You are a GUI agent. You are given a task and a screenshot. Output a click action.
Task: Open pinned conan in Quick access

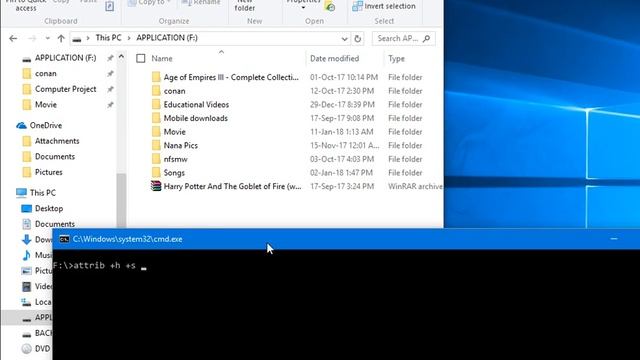point(46,73)
